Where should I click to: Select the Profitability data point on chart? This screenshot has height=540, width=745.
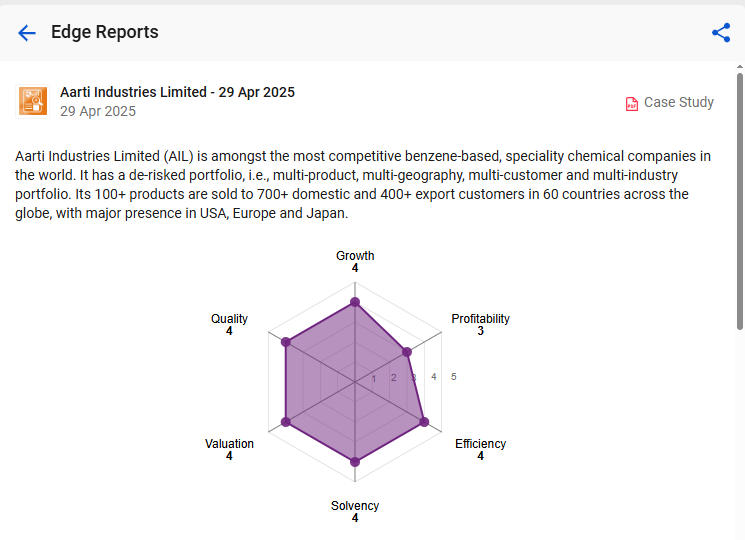click(x=407, y=352)
